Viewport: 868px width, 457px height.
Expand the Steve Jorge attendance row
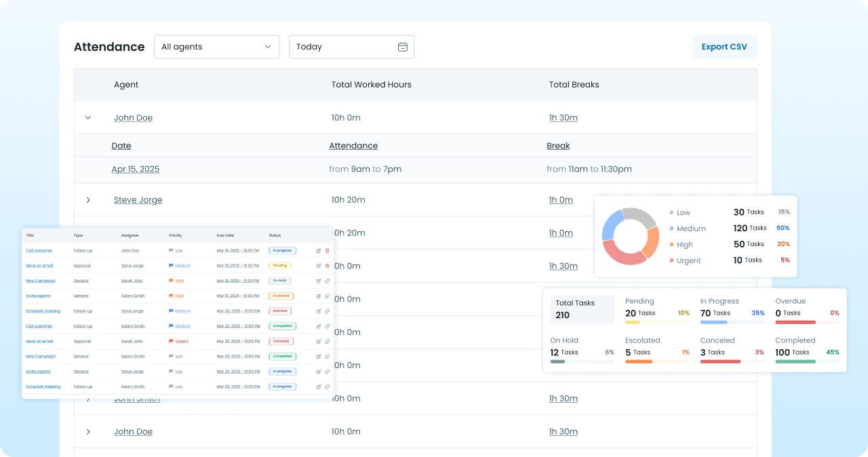coord(88,200)
